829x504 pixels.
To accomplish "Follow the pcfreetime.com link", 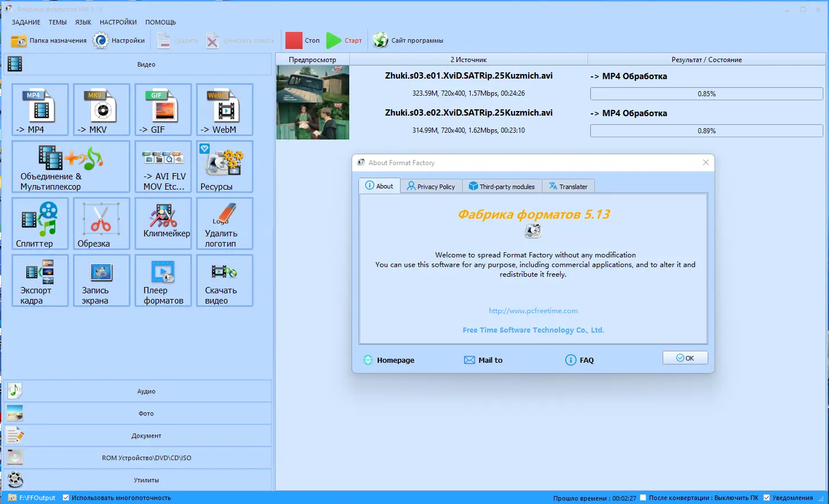I will click(533, 310).
